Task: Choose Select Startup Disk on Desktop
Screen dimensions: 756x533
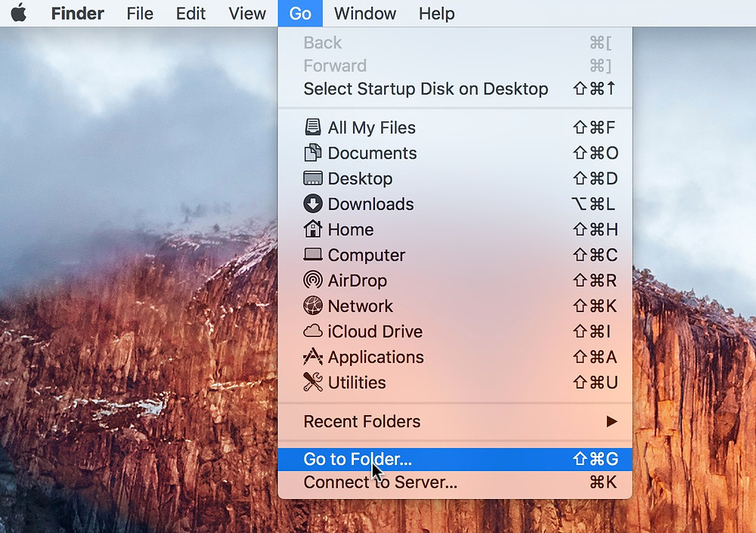Action: (x=455, y=88)
